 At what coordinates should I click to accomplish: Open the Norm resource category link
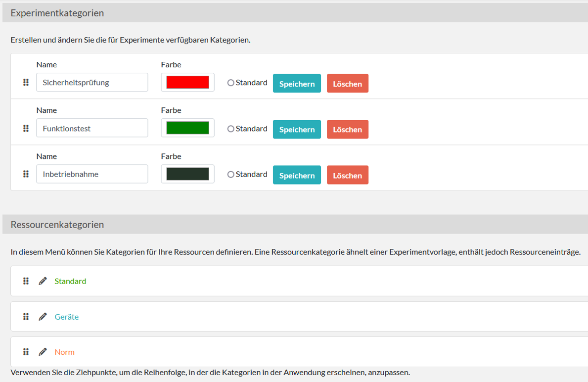65,352
